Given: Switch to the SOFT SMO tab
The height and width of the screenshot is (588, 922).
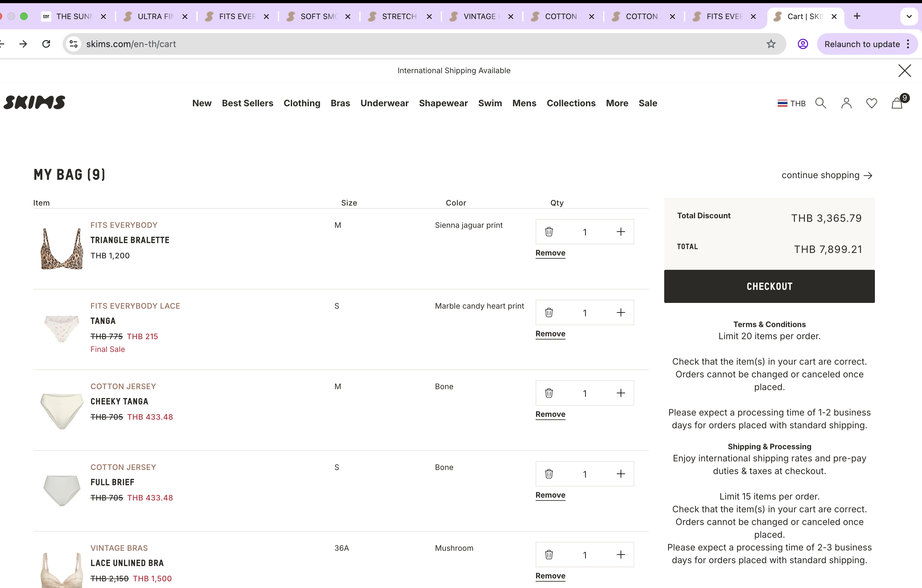Looking at the screenshot, I should click(x=318, y=17).
